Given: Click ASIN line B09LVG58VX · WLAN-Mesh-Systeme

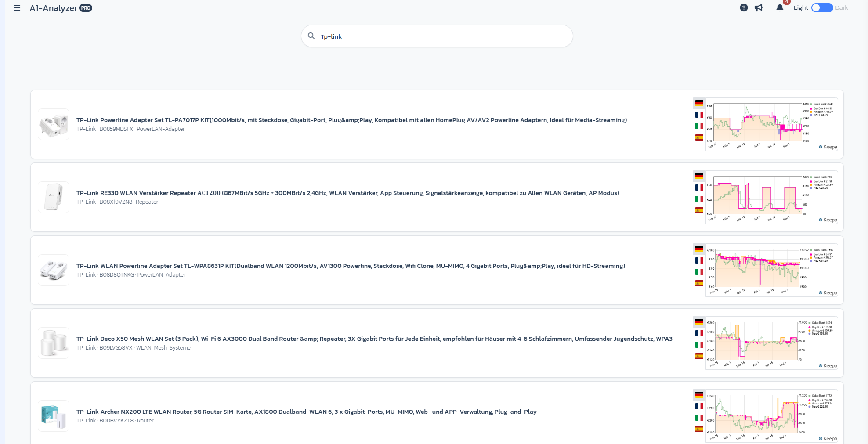Looking at the screenshot, I should [x=134, y=348].
